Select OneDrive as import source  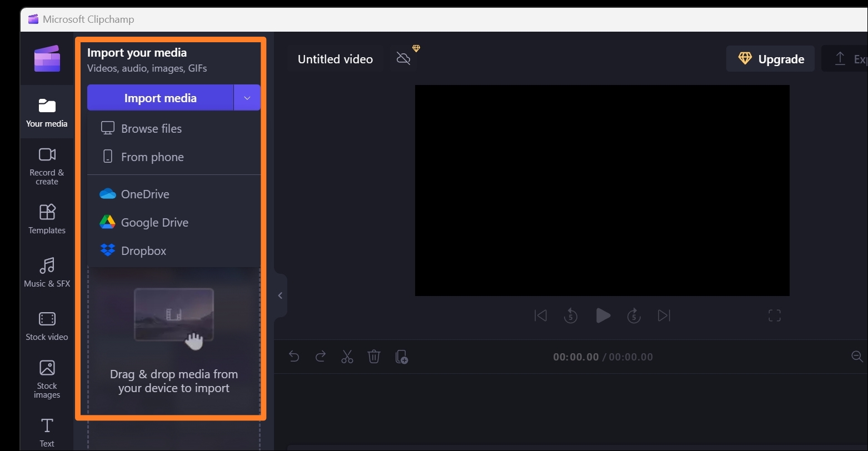174,194
